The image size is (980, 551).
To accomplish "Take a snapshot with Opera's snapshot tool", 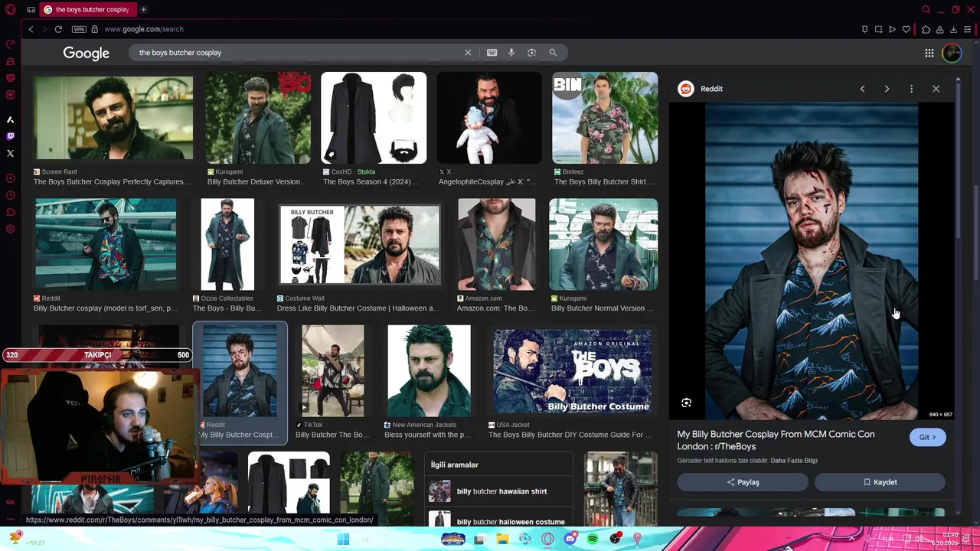I will click(878, 29).
